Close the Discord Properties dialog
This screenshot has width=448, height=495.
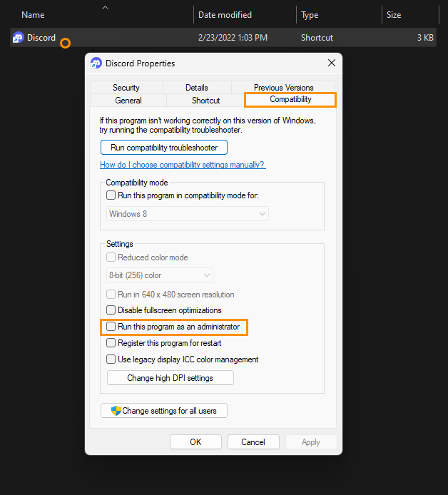coord(332,63)
